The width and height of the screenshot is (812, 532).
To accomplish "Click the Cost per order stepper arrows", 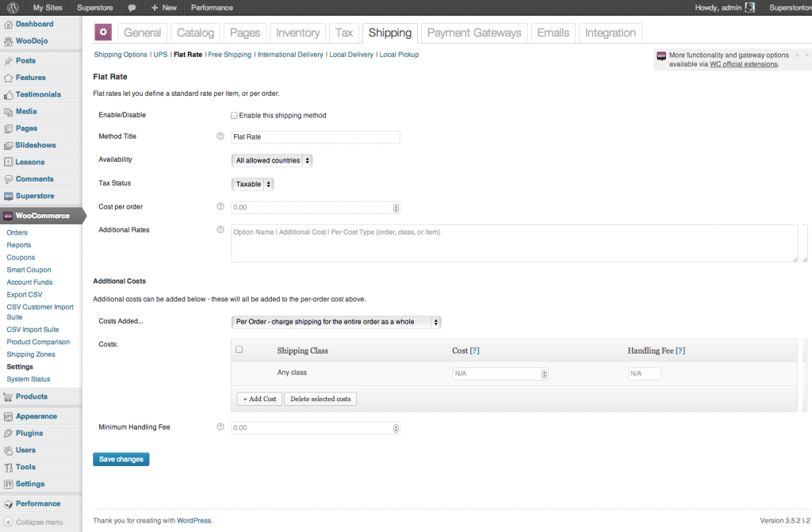I will click(396, 209).
